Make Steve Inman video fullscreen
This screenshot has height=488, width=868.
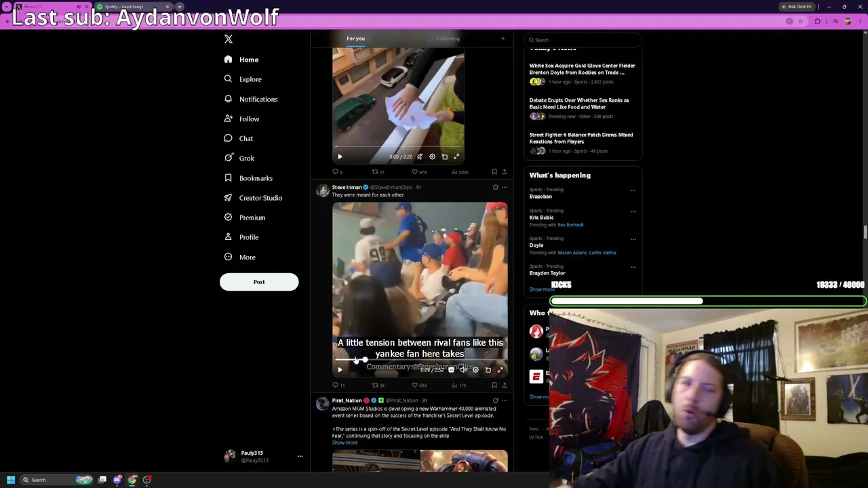[x=500, y=370]
